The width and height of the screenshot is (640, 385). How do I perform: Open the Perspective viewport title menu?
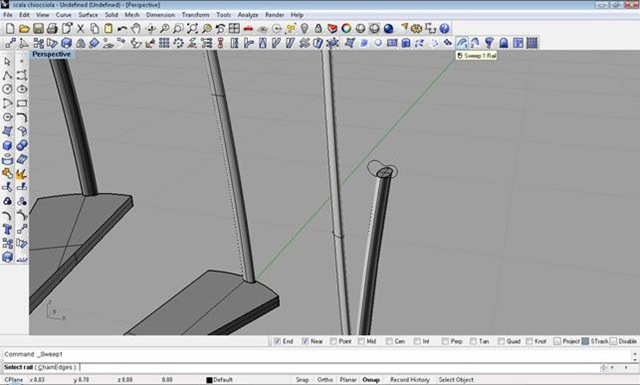(x=51, y=54)
